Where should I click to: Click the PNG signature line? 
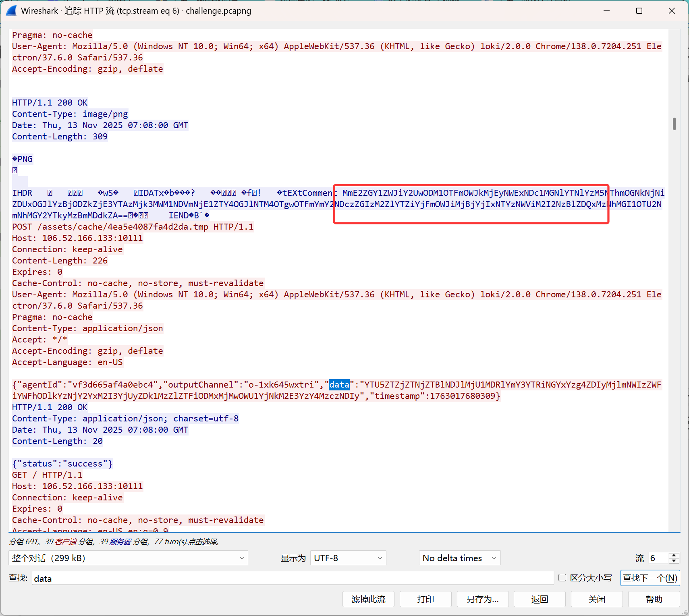23,159
